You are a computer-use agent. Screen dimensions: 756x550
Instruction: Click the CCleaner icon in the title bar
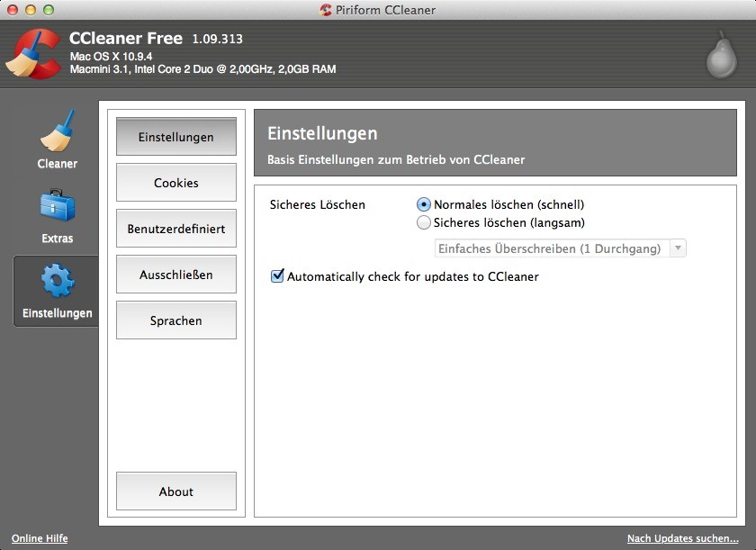(x=327, y=10)
